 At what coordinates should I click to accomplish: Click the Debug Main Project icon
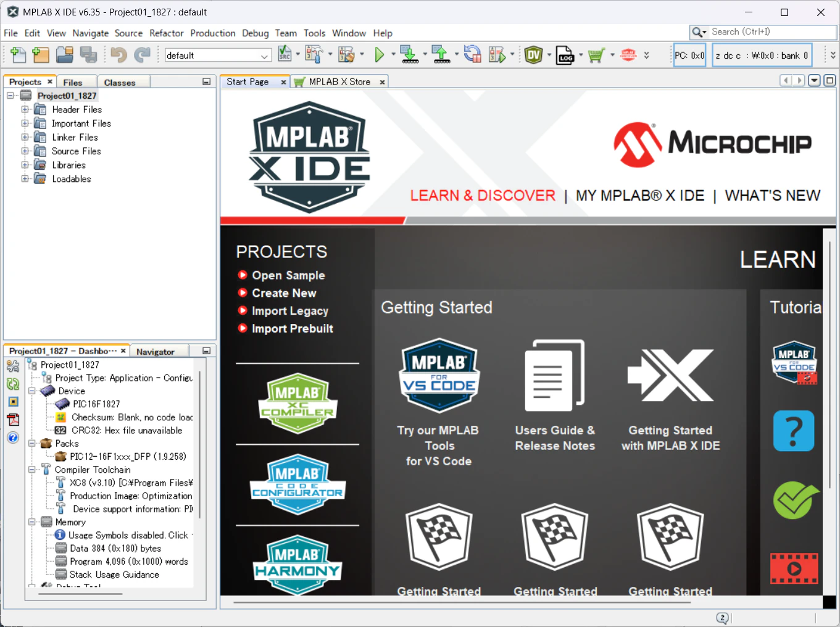click(497, 55)
